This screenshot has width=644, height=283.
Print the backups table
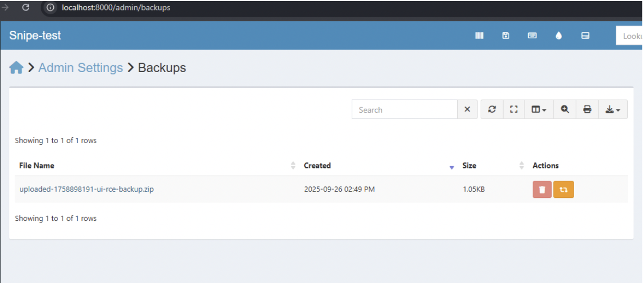(587, 110)
